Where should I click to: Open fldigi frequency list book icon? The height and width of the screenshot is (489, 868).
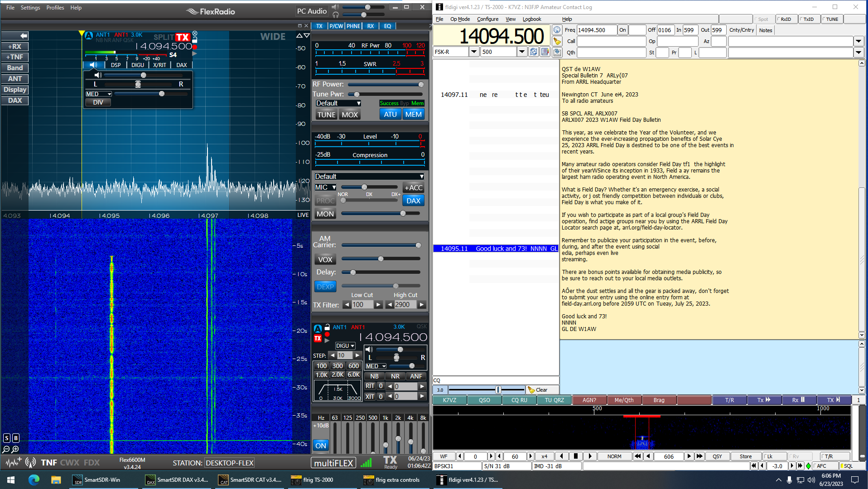click(545, 52)
